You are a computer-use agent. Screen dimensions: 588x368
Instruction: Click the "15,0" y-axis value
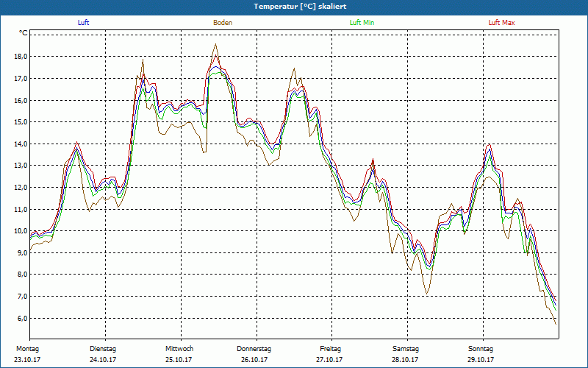pyautogui.click(x=21, y=122)
